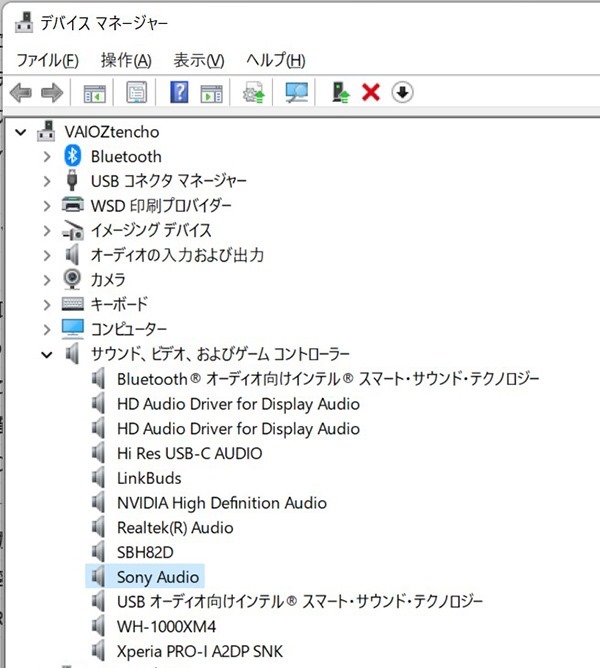This screenshot has width=600, height=668.
Task: Click the USB コネクタ マネージャー plug icon
Action: coord(72,180)
